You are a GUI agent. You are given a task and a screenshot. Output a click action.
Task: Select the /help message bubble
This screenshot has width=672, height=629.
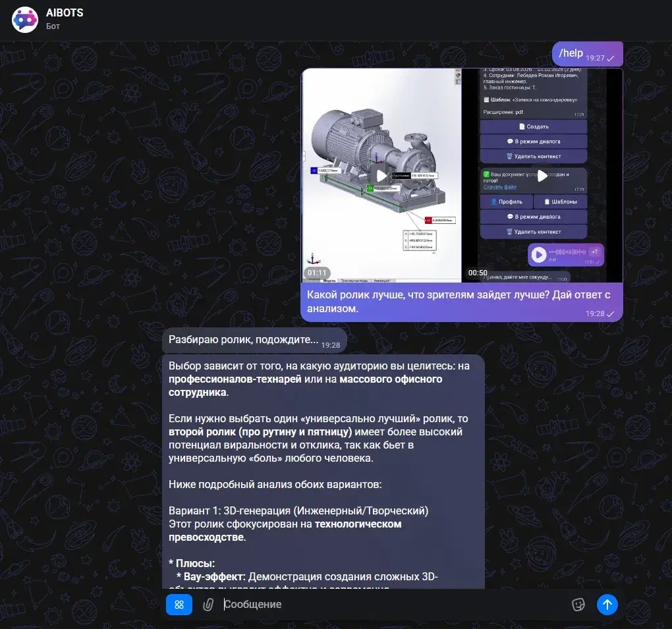click(587, 54)
